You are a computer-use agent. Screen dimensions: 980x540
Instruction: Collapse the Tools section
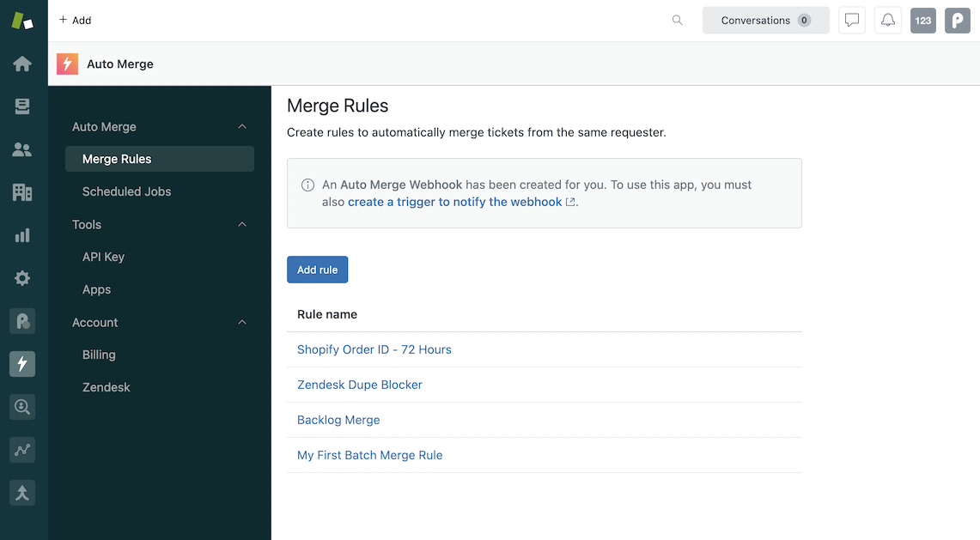click(x=242, y=224)
